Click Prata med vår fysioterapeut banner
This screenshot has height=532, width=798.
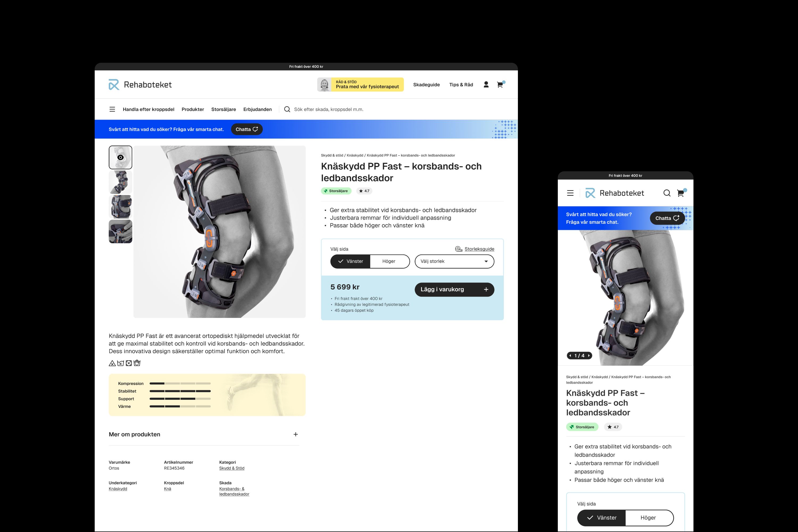point(360,85)
